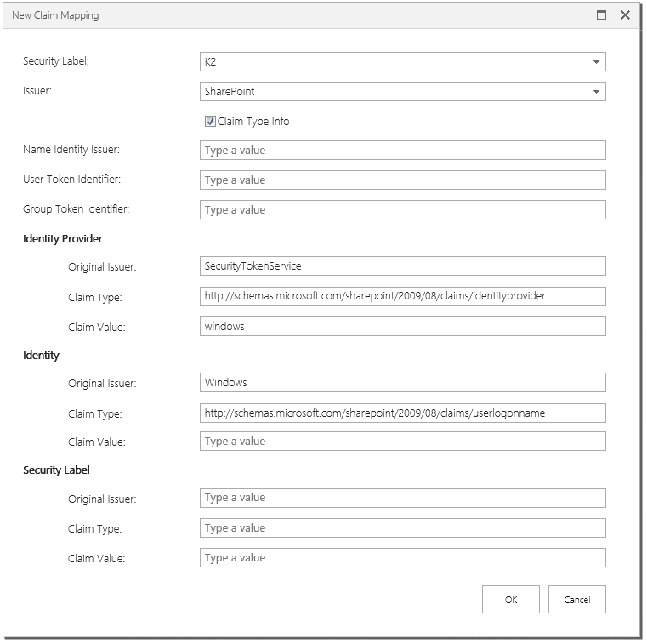Uncheck the Claim Type Info checkbox

pos(210,122)
